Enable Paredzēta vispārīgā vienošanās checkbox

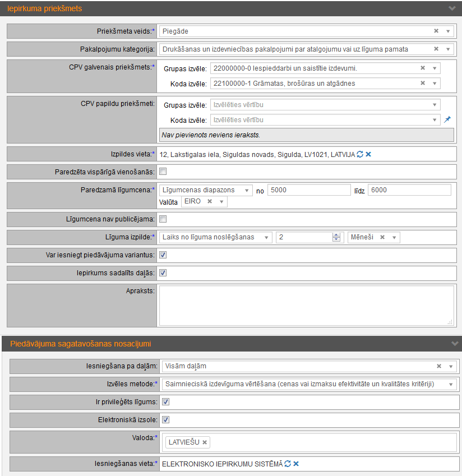[163, 172]
